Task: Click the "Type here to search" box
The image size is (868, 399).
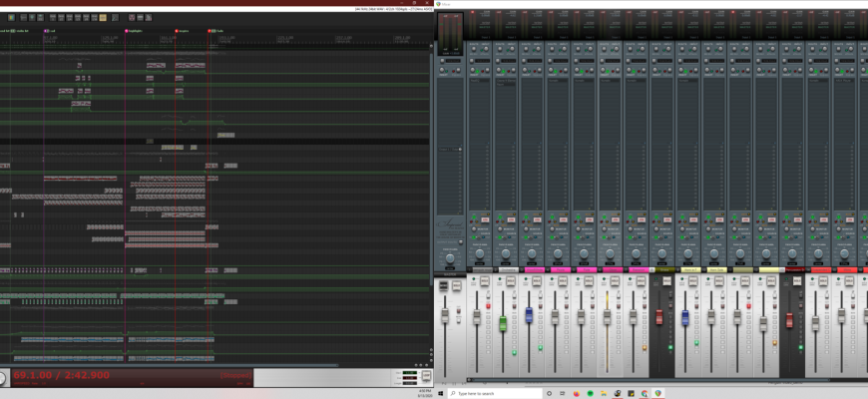Action: [499, 393]
